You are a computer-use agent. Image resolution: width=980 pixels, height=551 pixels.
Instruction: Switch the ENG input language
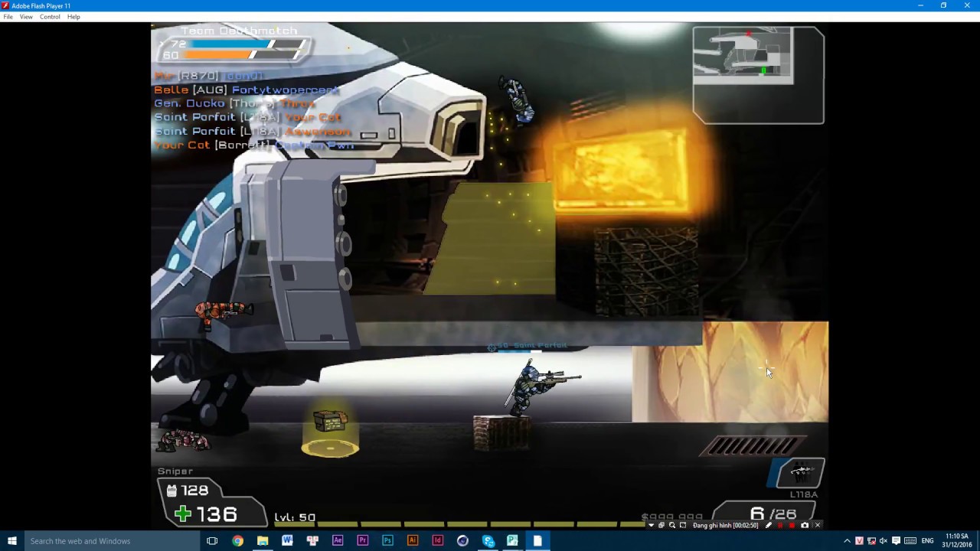(927, 541)
